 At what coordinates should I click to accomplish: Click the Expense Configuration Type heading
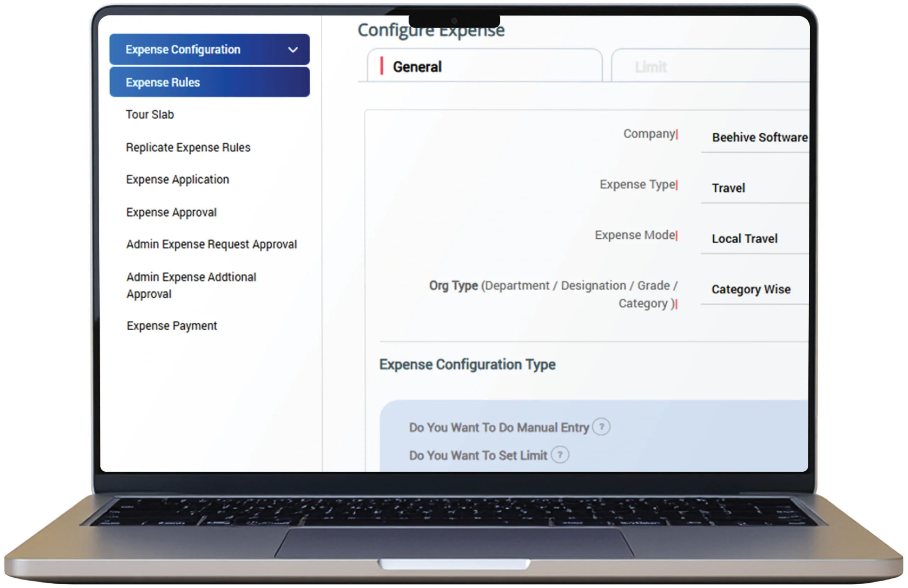coord(467,365)
